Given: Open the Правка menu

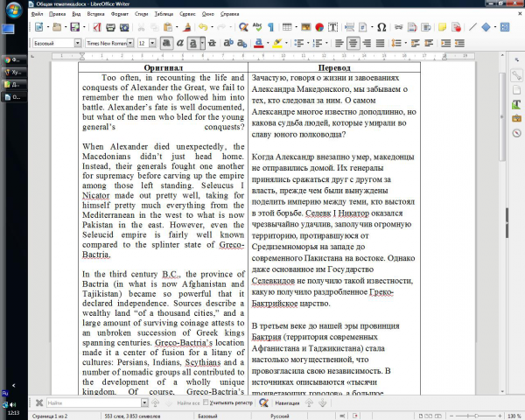Looking at the screenshot, I should tap(57, 14).
